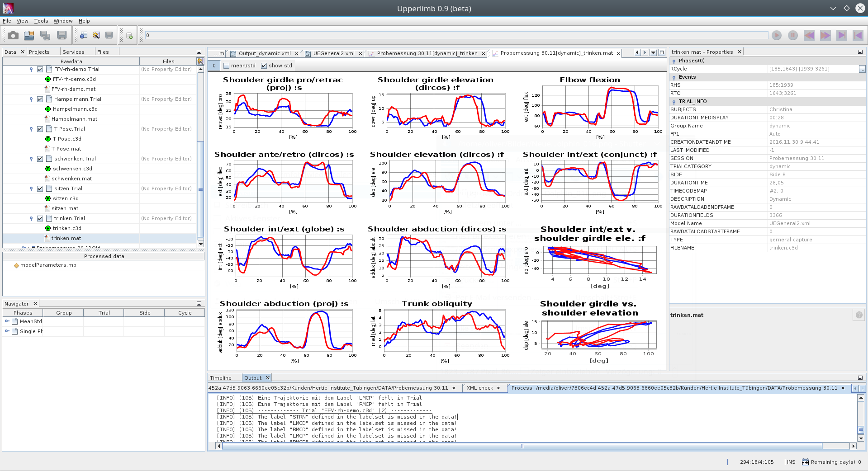Select trinken.c3d in the Rawdata tree
868x471 pixels.
tap(67, 229)
